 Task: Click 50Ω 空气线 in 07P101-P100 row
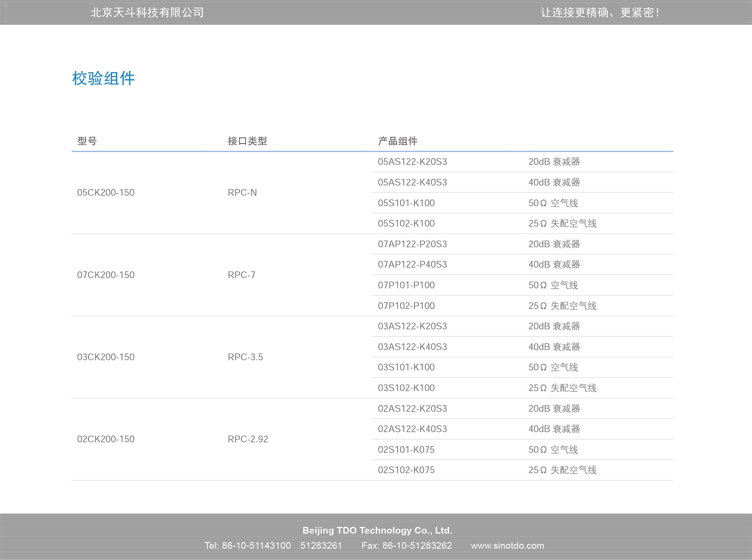pos(553,285)
